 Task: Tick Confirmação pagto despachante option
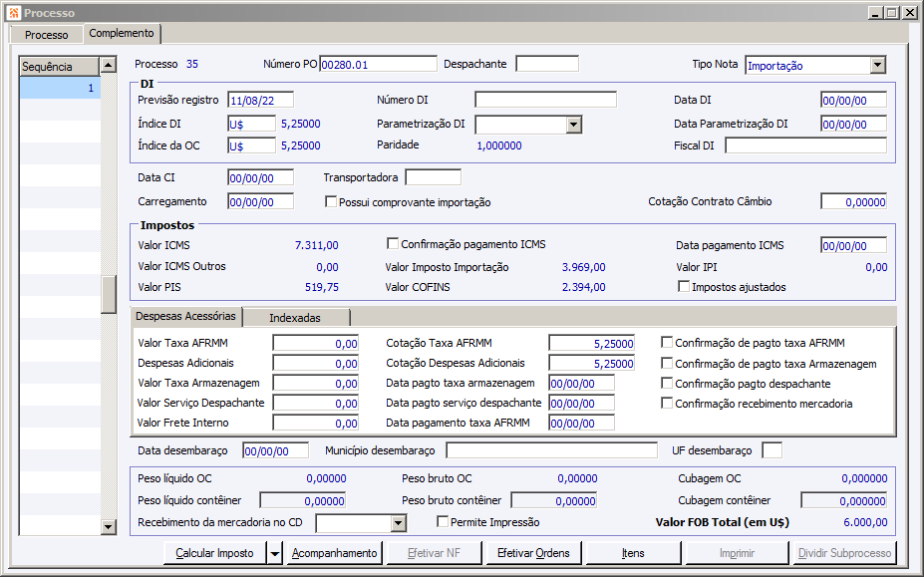click(667, 384)
